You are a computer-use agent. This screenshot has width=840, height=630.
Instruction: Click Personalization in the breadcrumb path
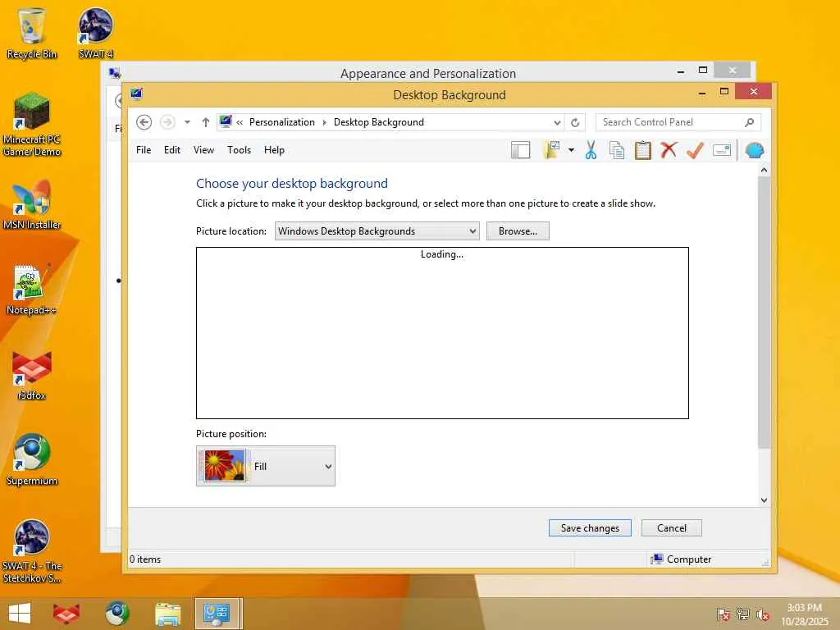click(282, 122)
